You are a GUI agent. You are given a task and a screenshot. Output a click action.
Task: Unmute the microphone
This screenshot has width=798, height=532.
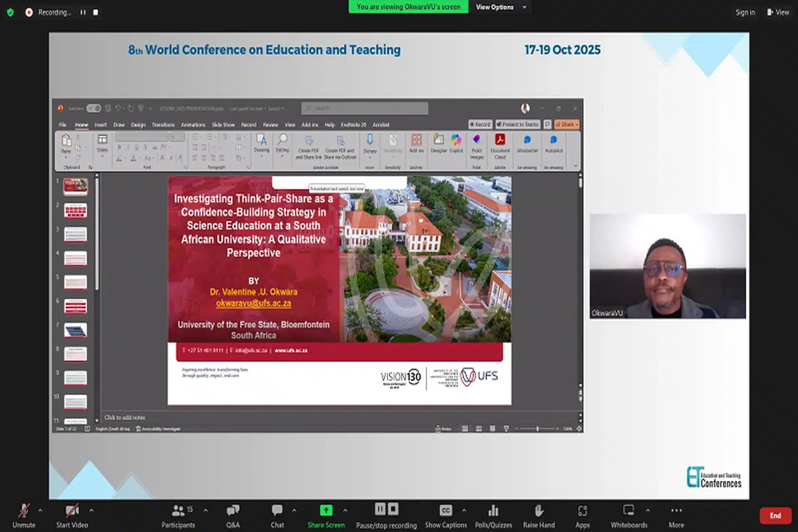click(x=24, y=511)
